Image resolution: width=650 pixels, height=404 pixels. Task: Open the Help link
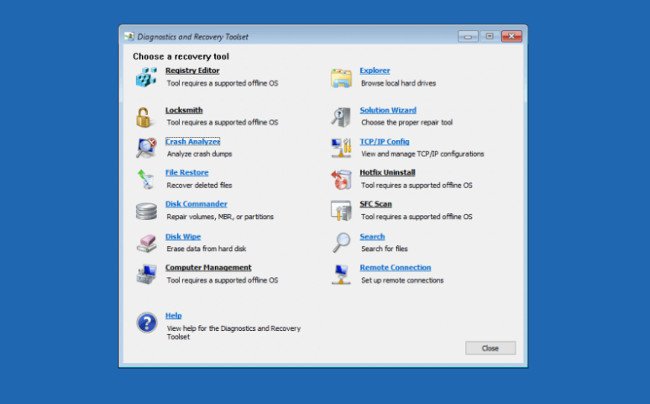click(173, 316)
